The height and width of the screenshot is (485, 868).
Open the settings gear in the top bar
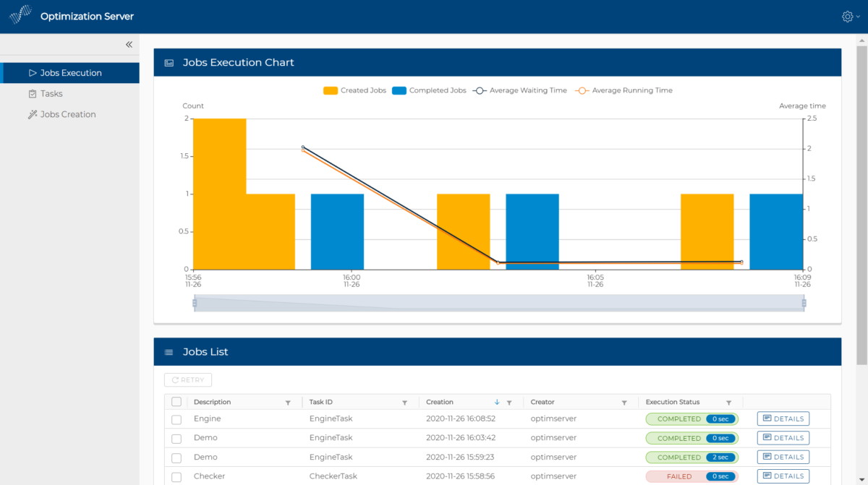(846, 16)
